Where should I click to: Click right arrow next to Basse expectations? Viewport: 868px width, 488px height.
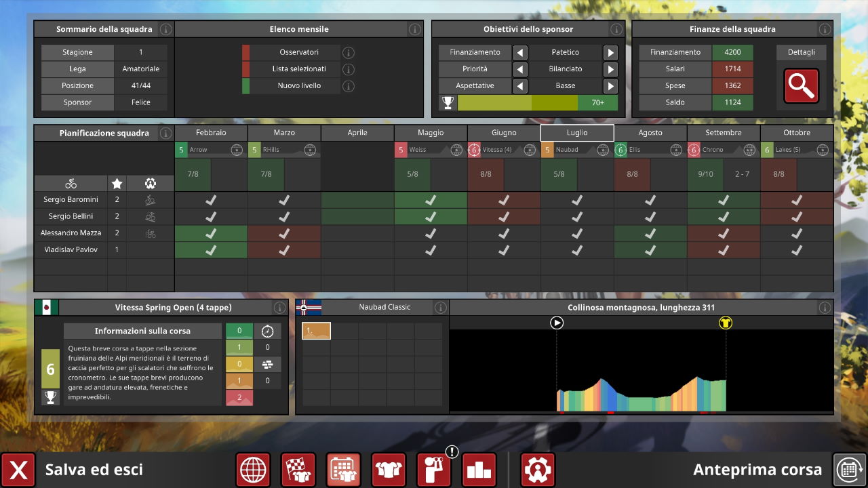point(610,86)
